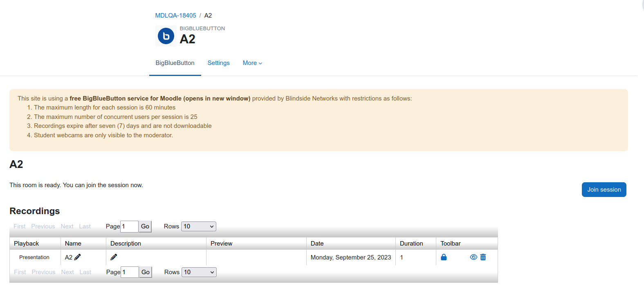Click bottom First pagination link
The image size is (644, 293).
click(20, 272)
